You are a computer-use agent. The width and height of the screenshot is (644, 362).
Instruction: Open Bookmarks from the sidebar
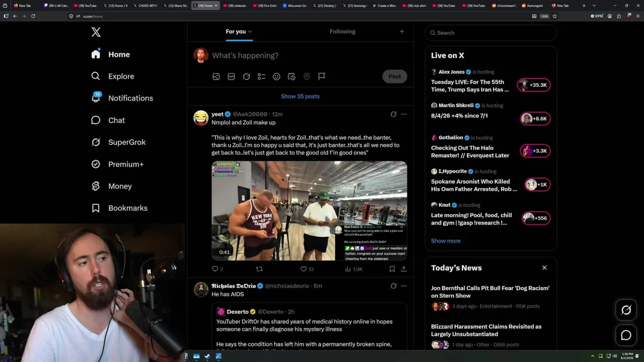(x=119, y=208)
